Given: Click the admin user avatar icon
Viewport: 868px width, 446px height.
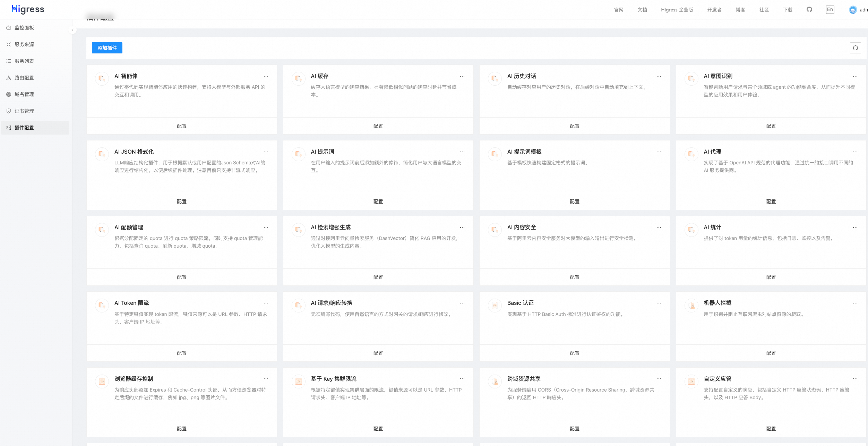Looking at the screenshot, I should (x=853, y=10).
